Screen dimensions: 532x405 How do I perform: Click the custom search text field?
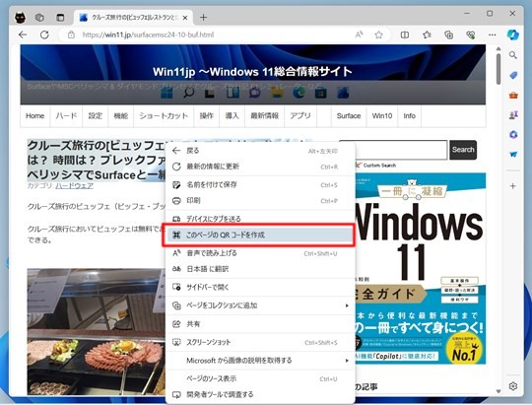[401, 150]
